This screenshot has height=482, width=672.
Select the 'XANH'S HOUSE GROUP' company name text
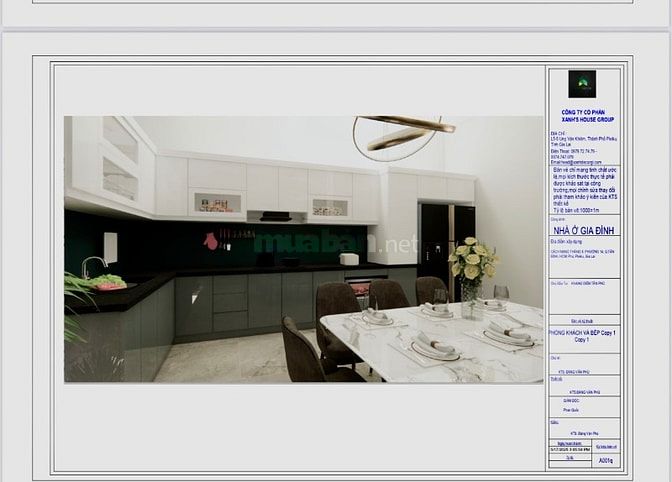(588, 120)
